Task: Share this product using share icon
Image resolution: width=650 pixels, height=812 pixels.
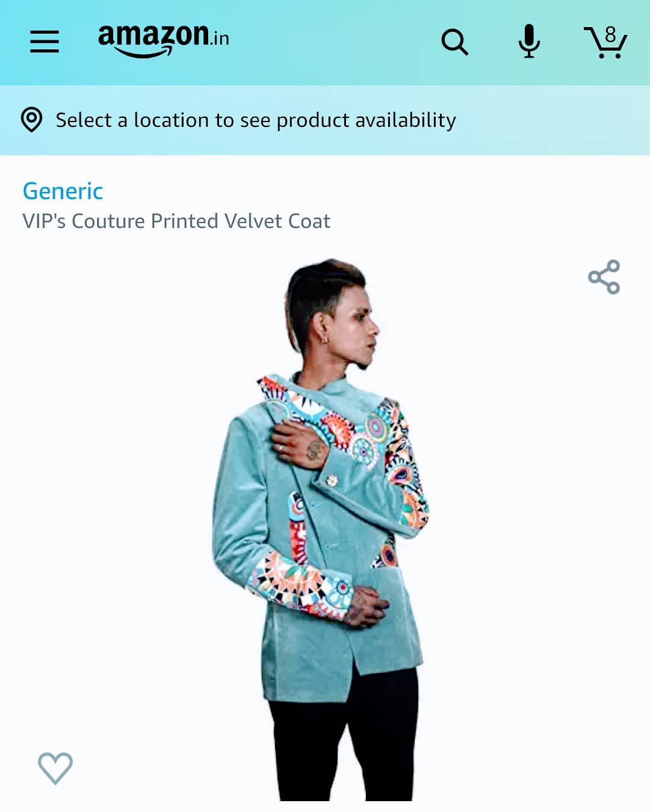Action: (604, 277)
